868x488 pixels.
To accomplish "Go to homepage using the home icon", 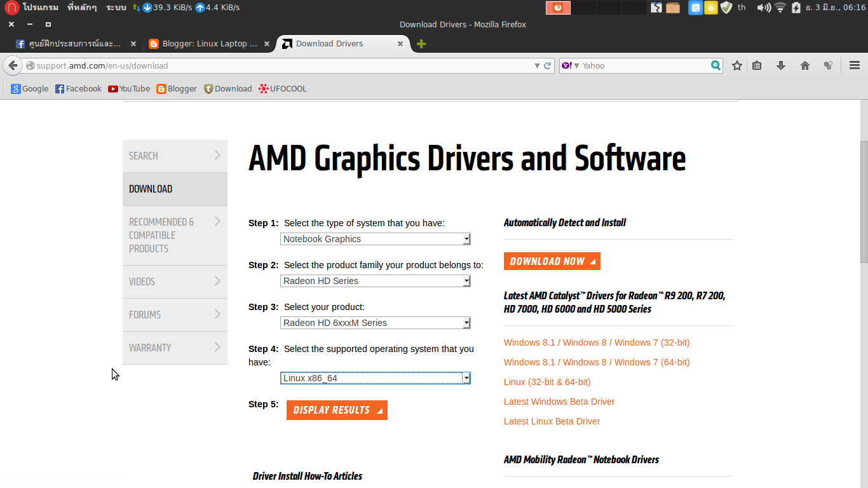I will (804, 65).
